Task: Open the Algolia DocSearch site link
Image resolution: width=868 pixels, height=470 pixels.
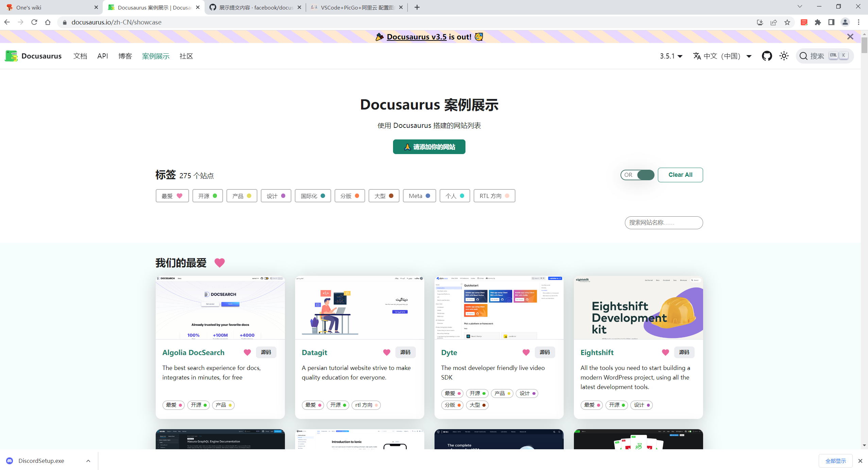Action: point(193,352)
